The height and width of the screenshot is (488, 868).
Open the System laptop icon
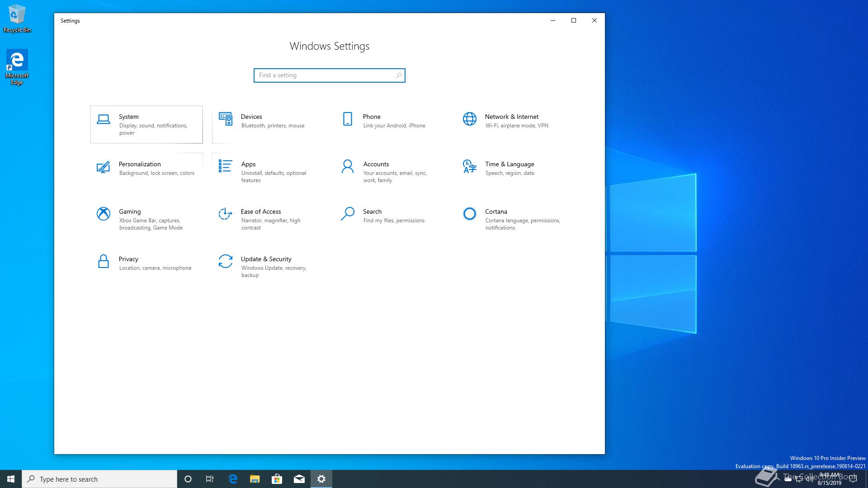click(104, 119)
